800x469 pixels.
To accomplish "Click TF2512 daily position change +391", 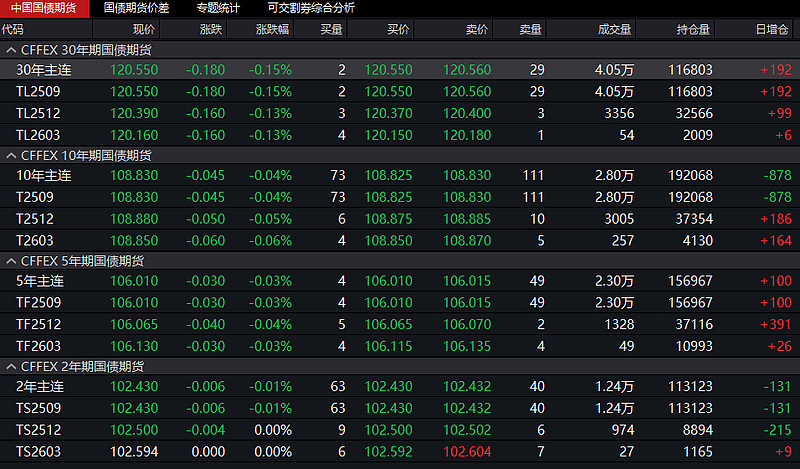I will pyautogui.click(x=776, y=325).
